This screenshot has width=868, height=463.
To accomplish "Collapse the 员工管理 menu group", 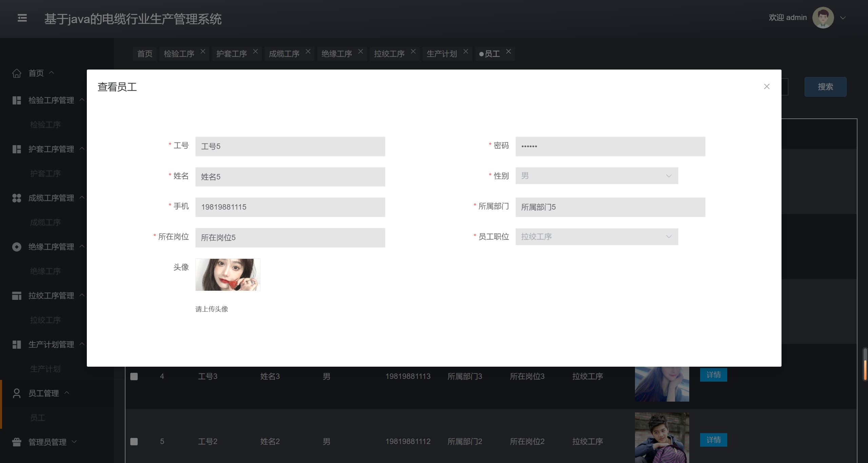I will click(x=67, y=392).
